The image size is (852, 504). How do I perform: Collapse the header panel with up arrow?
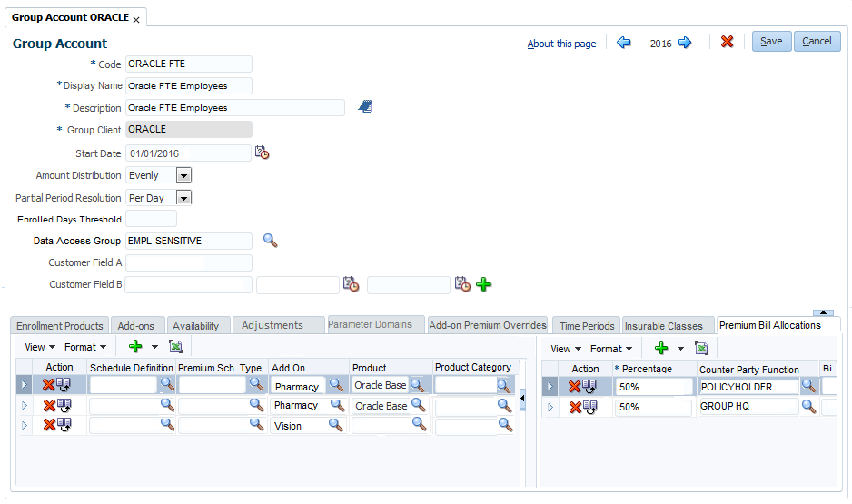pyautogui.click(x=823, y=312)
